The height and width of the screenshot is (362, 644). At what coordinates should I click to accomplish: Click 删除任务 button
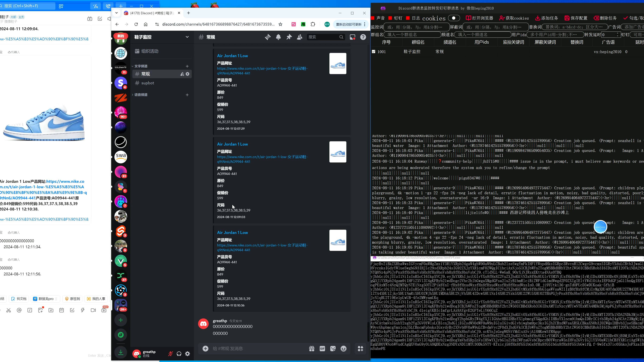[x=605, y=18]
